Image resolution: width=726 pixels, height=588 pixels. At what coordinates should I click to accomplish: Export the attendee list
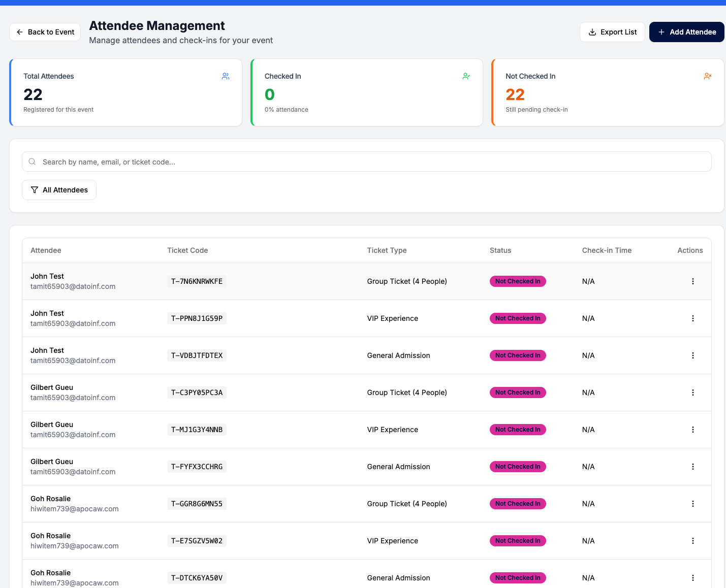(x=612, y=32)
